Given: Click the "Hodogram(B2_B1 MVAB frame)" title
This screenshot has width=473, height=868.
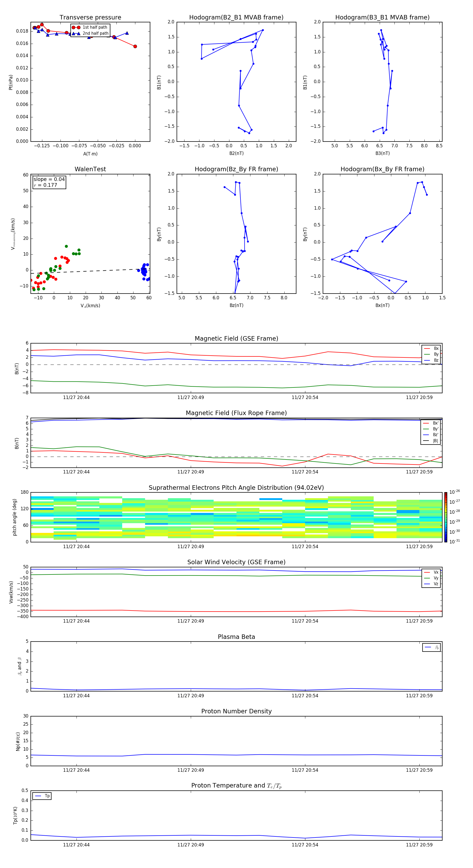Looking at the screenshot, I should click(236, 18).
